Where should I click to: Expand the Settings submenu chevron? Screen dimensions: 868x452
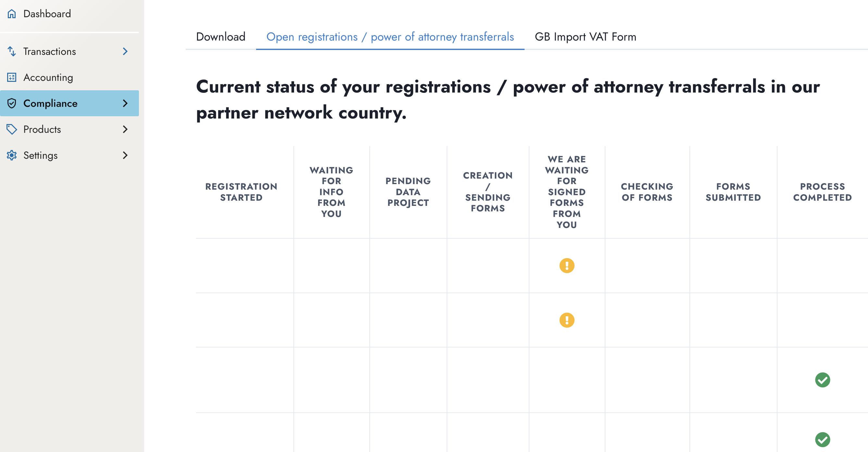coord(125,156)
